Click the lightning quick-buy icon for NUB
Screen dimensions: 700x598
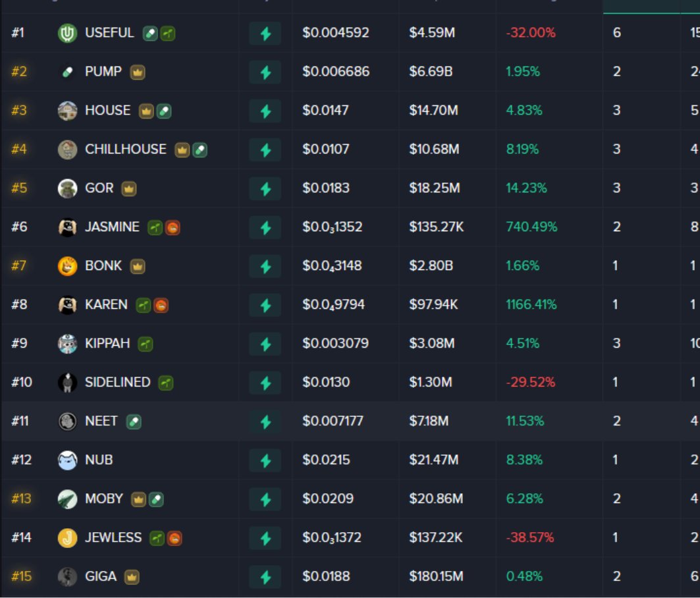[265, 461]
